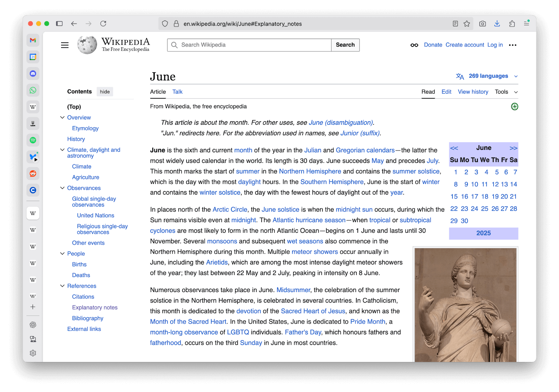Screen dimensions: 559x392
Task: Open the June solstice article link
Action: pyautogui.click(x=280, y=209)
